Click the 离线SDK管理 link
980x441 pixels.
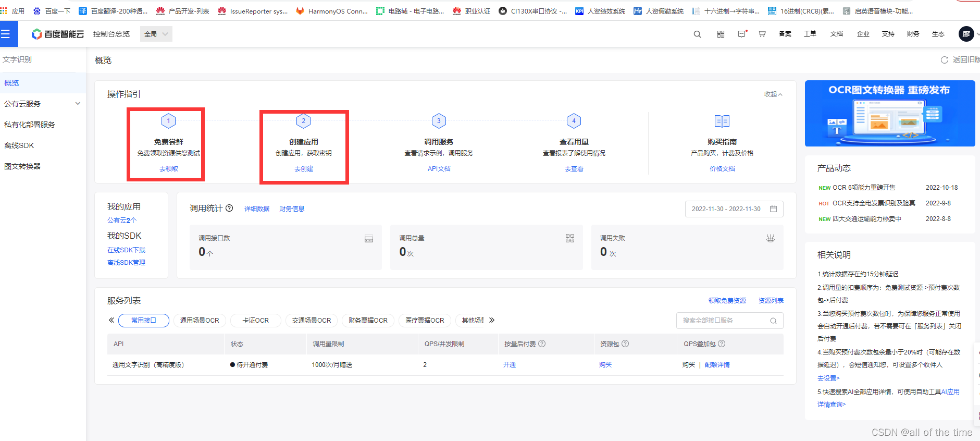coord(126,263)
